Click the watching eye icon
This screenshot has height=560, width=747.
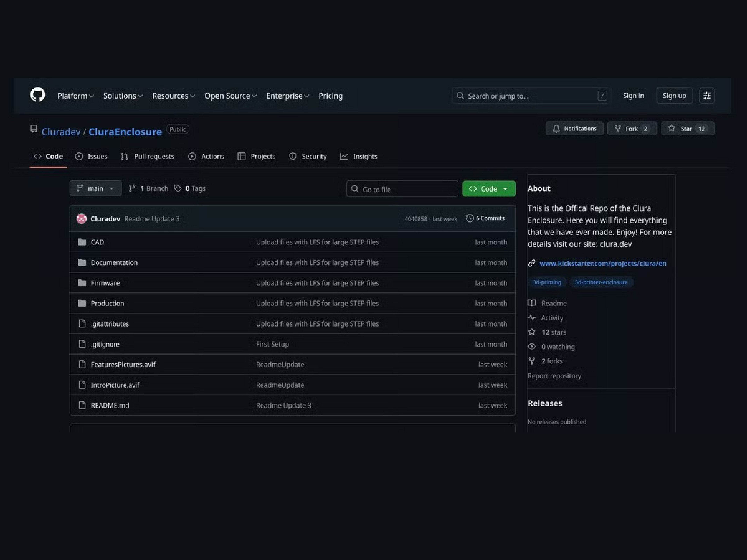[532, 347]
